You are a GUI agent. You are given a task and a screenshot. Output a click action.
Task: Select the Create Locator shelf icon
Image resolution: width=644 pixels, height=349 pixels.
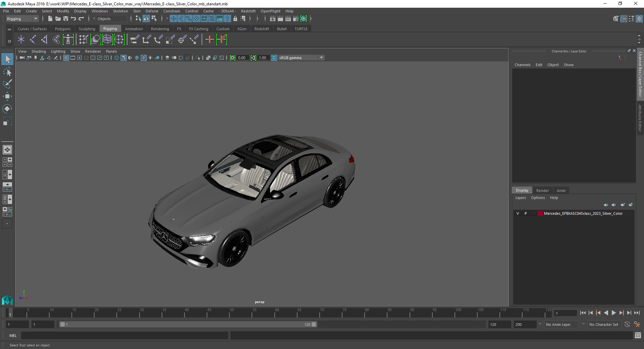21,40
